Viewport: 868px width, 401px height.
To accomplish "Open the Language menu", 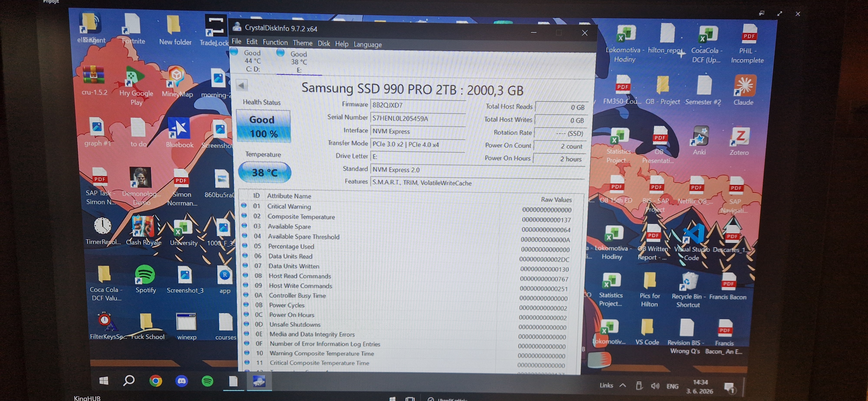I will (367, 44).
